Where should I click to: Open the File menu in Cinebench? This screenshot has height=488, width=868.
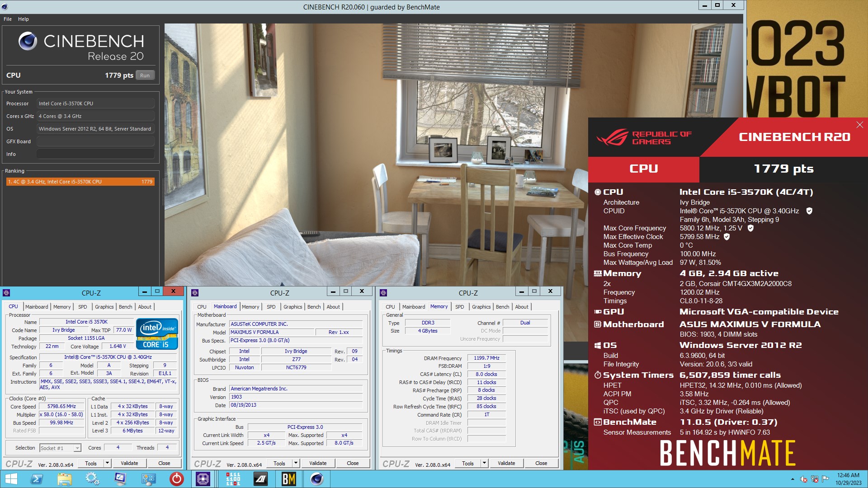tap(8, 19)
